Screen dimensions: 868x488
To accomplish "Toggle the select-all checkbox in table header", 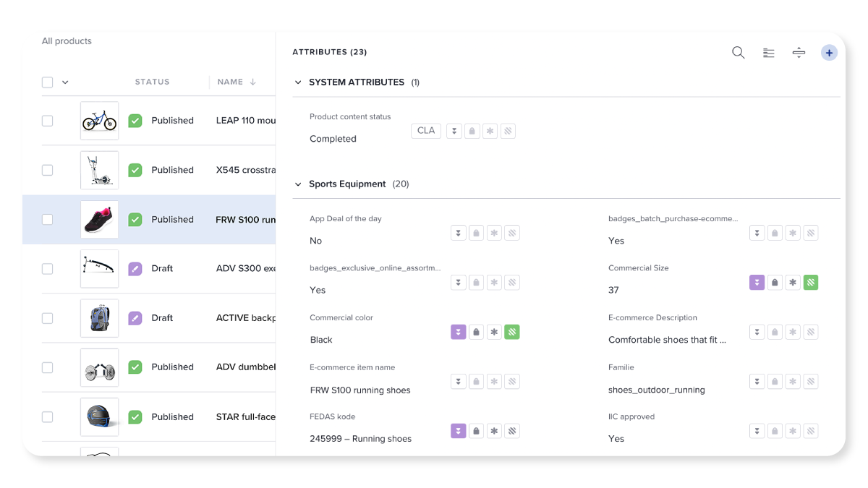I will pyautogui.click(x=47, y=82).
